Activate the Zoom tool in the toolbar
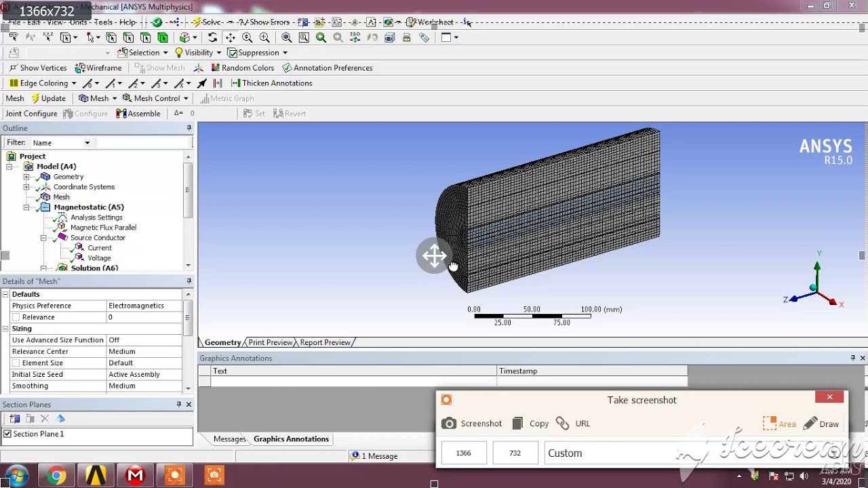The image size is (868, 488). tap(247, 37)
